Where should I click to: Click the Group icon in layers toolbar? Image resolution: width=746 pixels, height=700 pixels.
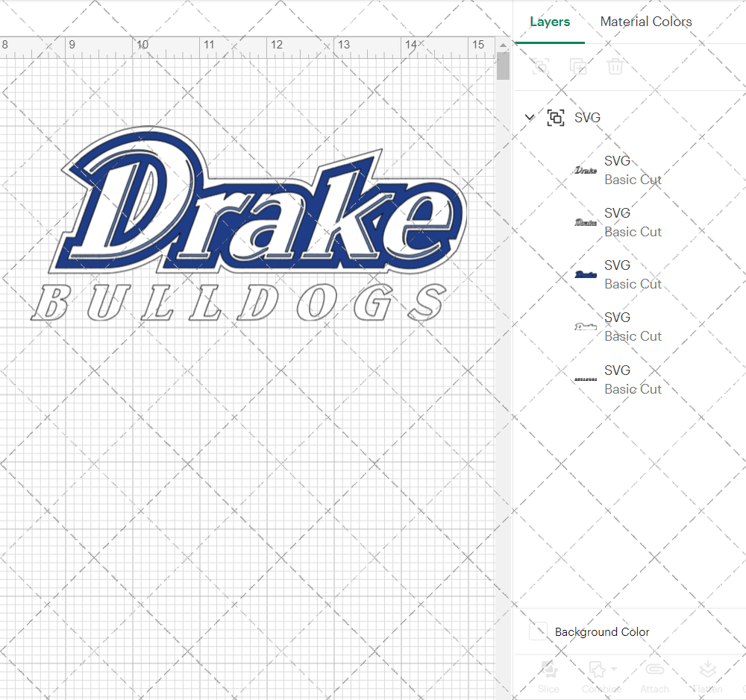[540, 66]
